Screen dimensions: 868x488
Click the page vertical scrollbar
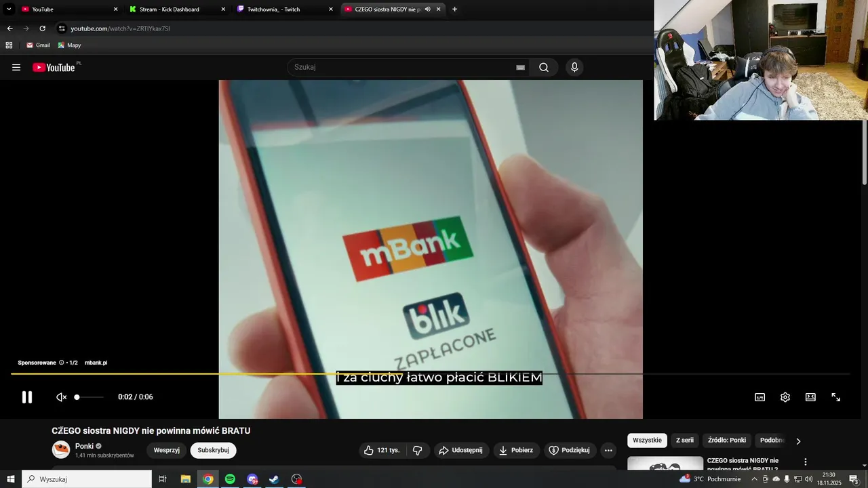(864, 152)
